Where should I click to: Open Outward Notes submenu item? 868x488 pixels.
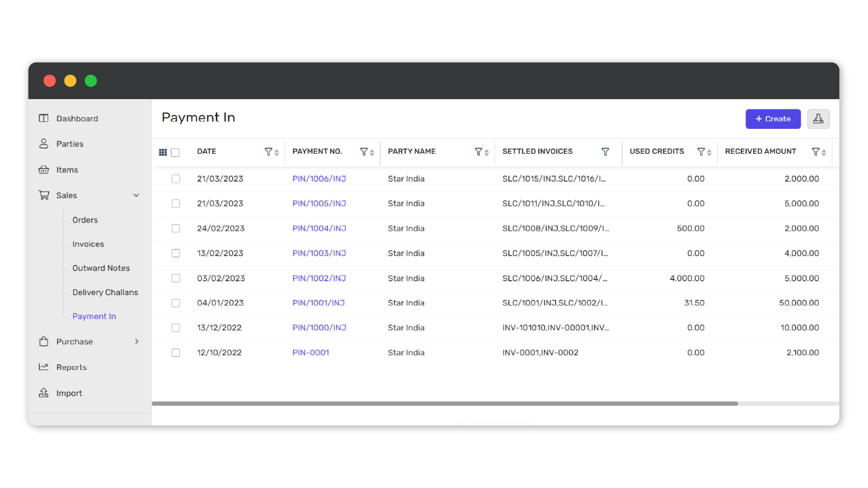[x=101, y=268]
